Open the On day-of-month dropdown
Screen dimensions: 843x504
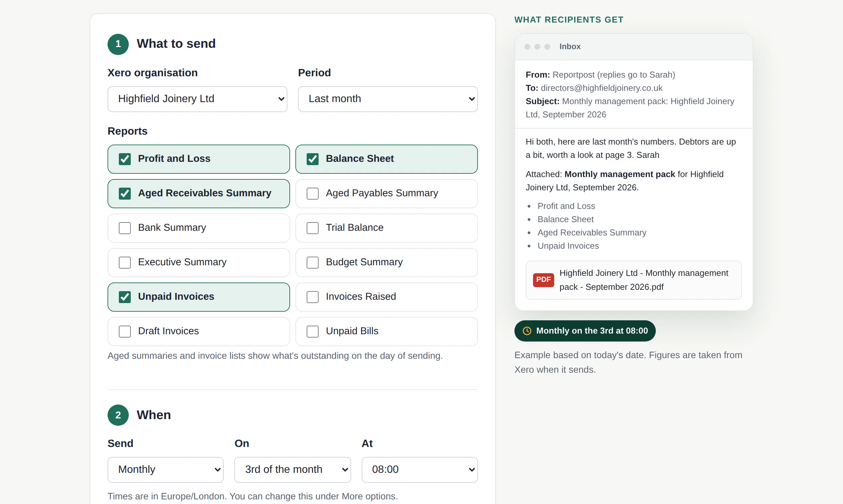(292, 470)
